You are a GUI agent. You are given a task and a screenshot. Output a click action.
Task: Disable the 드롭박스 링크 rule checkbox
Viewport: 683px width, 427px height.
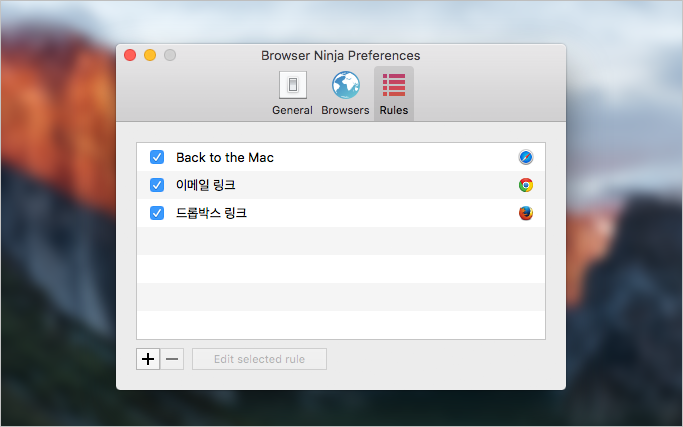pyautogui.click(x=157, y=213)
